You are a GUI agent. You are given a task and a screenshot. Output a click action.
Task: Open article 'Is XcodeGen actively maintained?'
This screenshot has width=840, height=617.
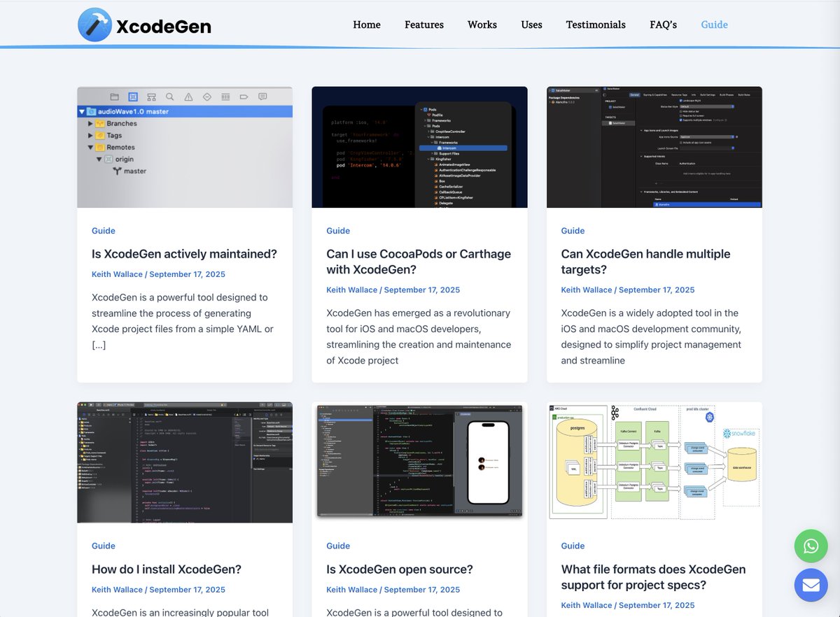(x=184, y=254)
